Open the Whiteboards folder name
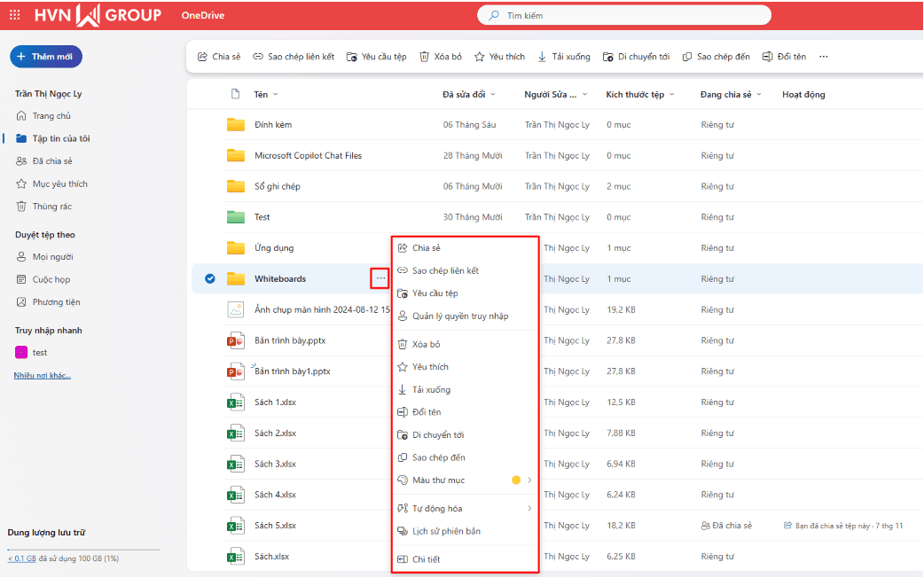This screenshot has width=924, height=578. pos(280,278)
